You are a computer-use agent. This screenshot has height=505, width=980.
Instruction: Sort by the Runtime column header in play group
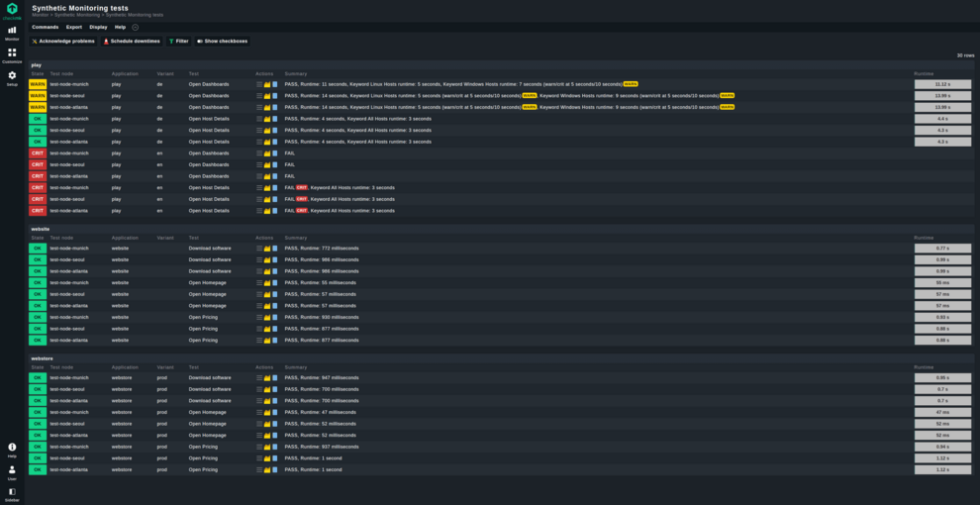coord(924,73)
